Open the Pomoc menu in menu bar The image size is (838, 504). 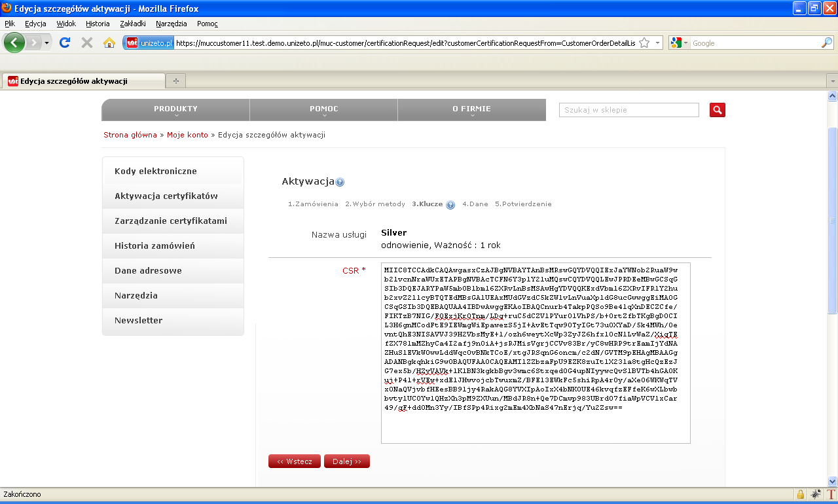pyautogui.click(x=207, y=24)
